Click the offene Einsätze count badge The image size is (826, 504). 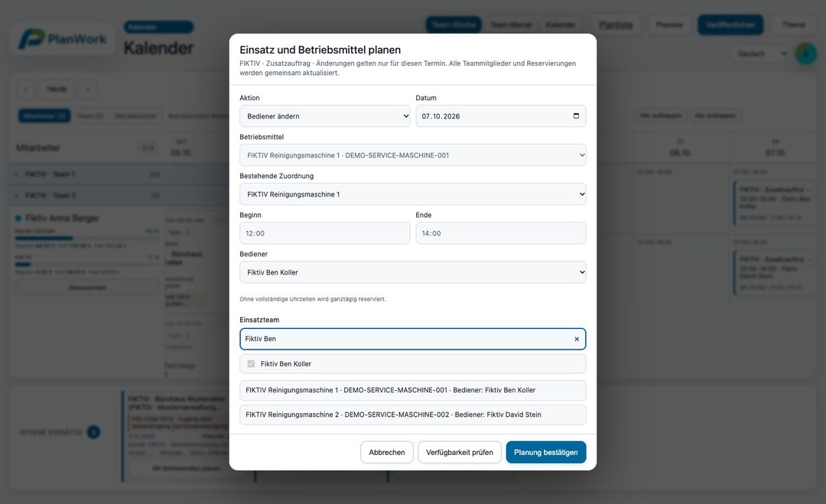pos(94,432)
